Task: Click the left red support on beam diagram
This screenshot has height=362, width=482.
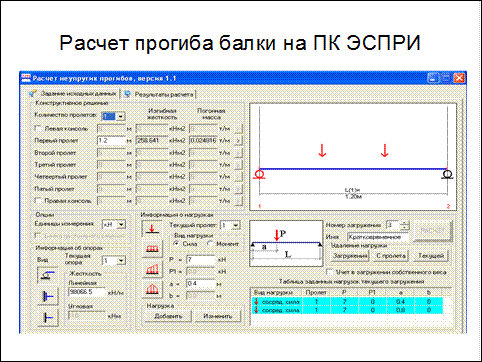Action: point(259,174)
